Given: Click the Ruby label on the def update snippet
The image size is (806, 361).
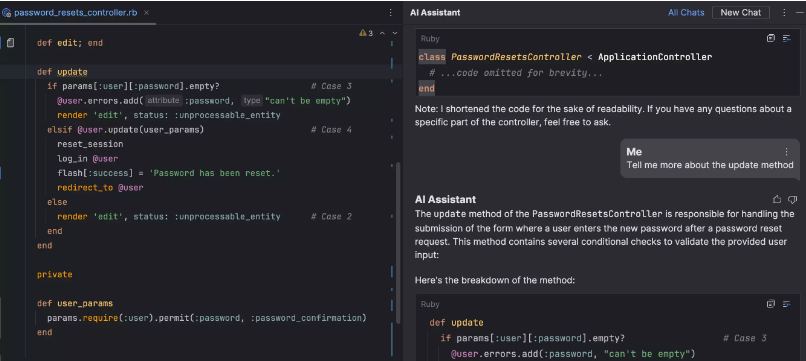Looking at the screenshot, I should [x=430, y=304].
